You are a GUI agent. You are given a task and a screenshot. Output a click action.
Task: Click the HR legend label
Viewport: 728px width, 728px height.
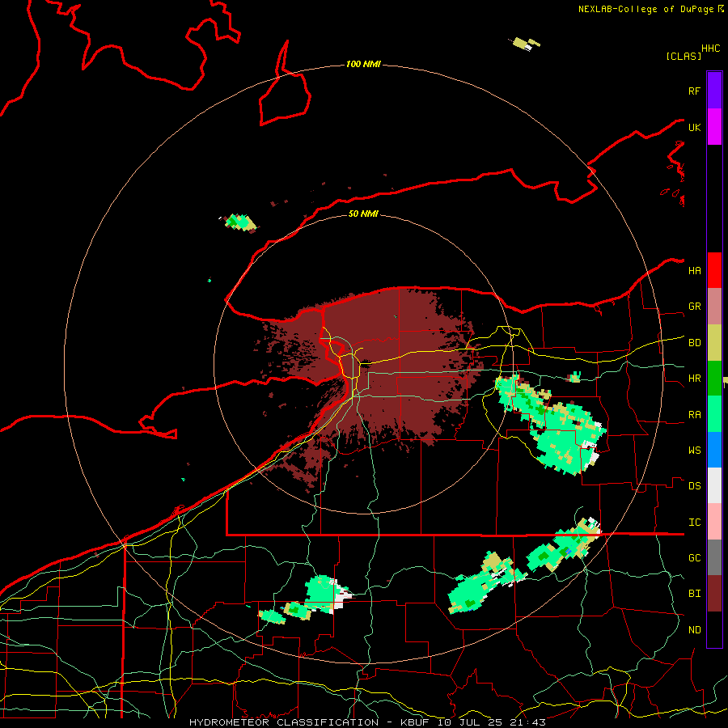pyautogui.click(x=694, y=379)
